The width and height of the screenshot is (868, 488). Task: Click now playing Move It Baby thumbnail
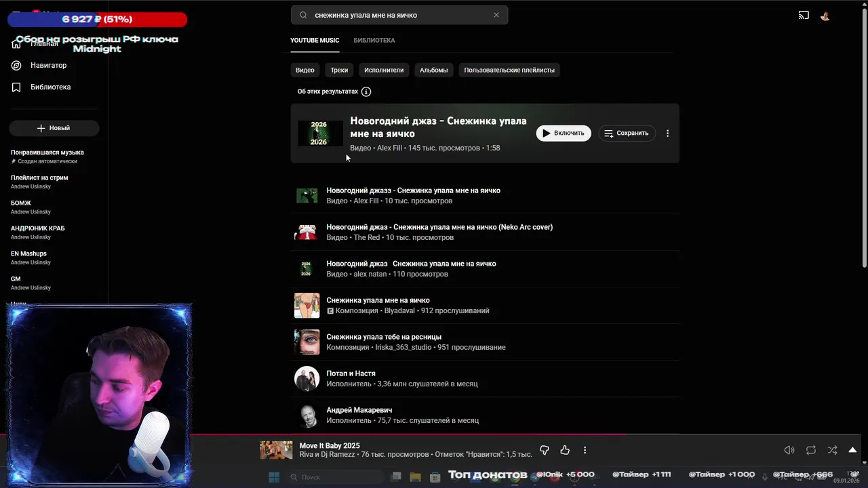click(x=276, y=450)
